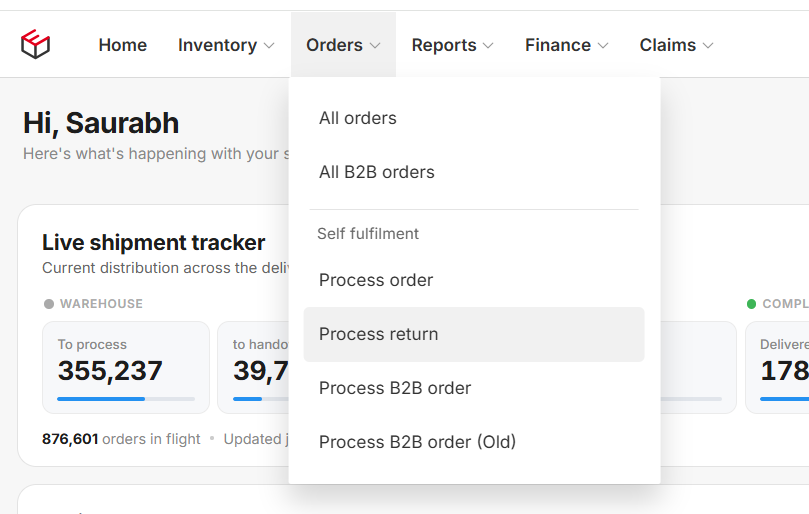Select the Process return option

[x=474, y=334]
